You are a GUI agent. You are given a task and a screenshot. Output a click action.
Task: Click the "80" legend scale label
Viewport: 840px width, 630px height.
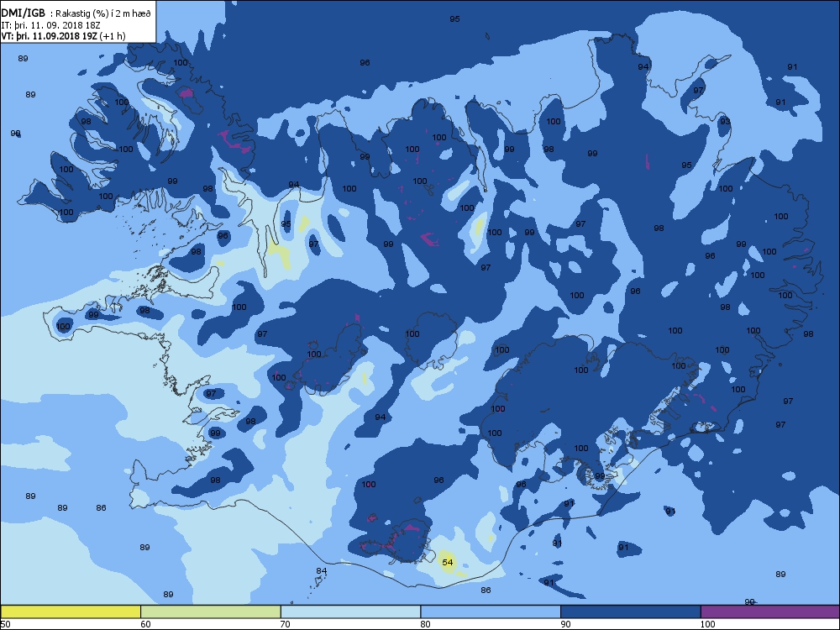pos(425,623)
